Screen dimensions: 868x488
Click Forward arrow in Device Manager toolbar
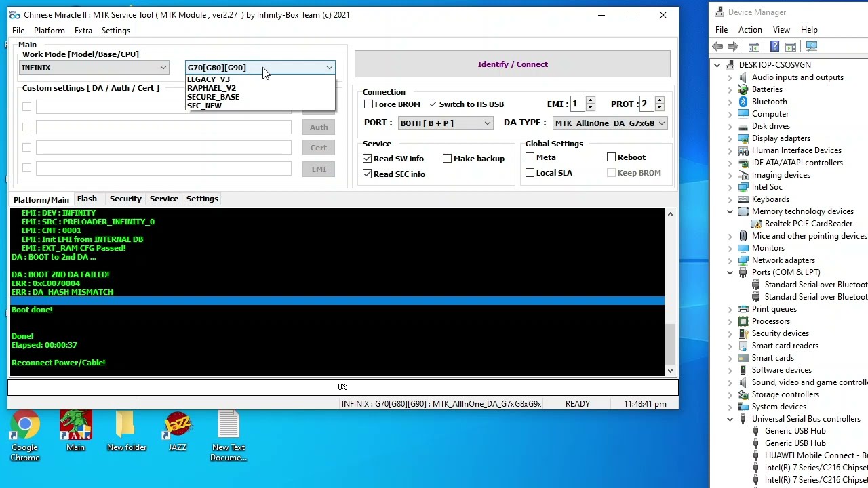tap(733, 47)
